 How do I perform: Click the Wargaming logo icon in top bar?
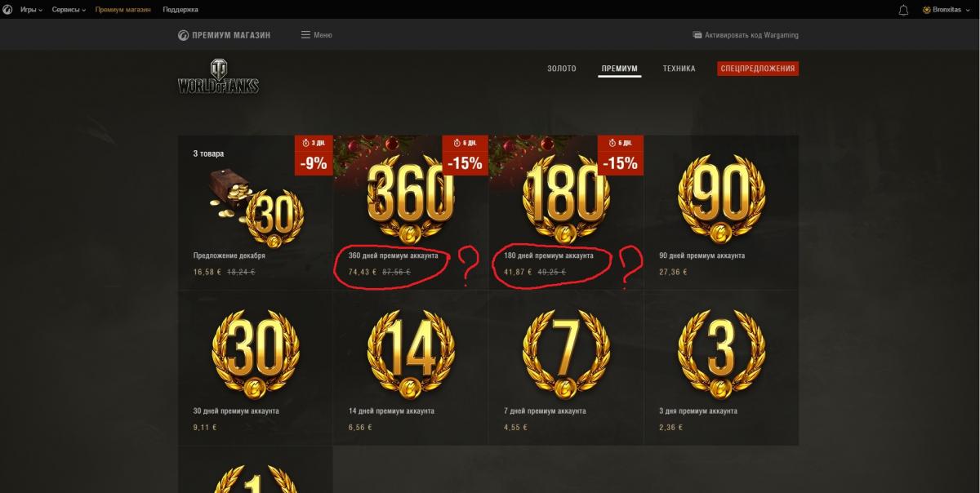tap(7, 10)
